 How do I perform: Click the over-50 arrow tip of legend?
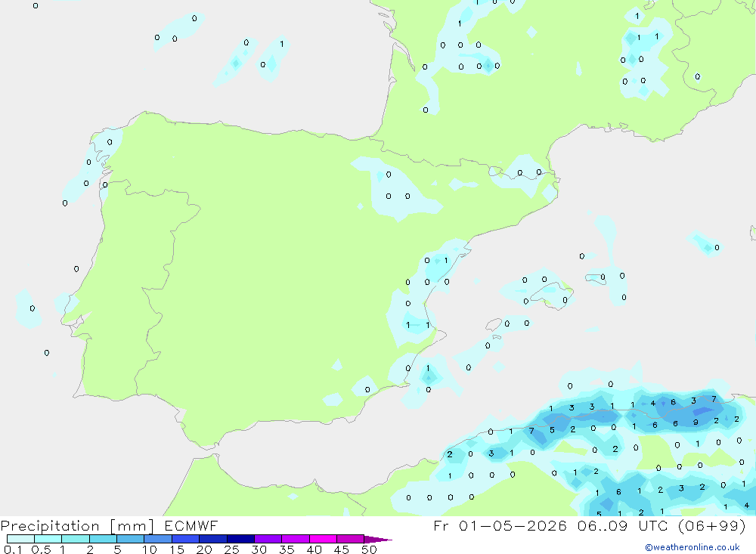click(x=378, y=540)
